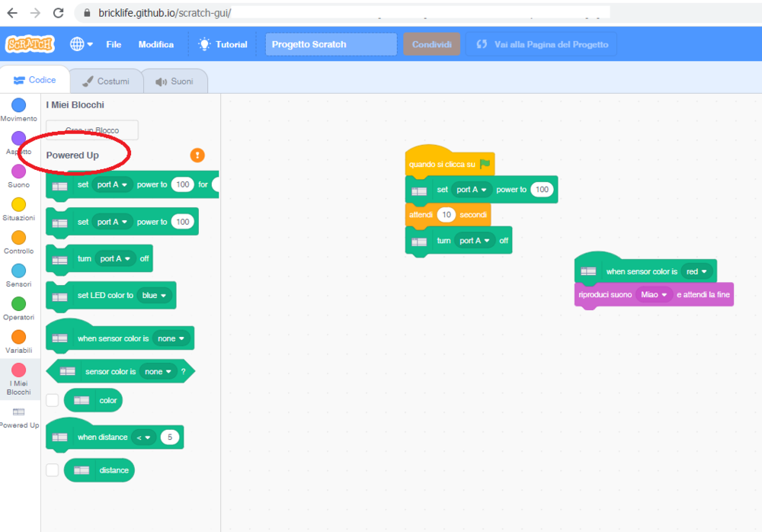Open the less-than operator dropdown in 'when distance'
The height and width of the screenshot is (532, 762).
pyautogui.click(x=143, y=437)
